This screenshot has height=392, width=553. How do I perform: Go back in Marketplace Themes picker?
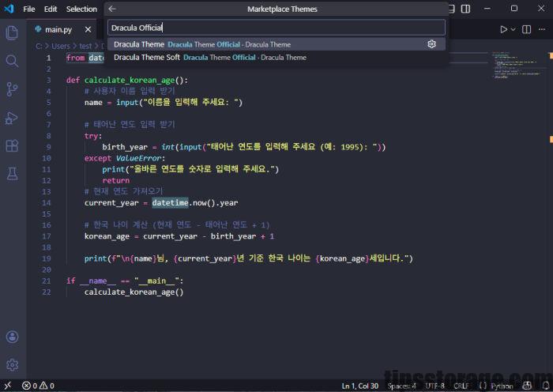pyautogui.click(x=112, y=9)
